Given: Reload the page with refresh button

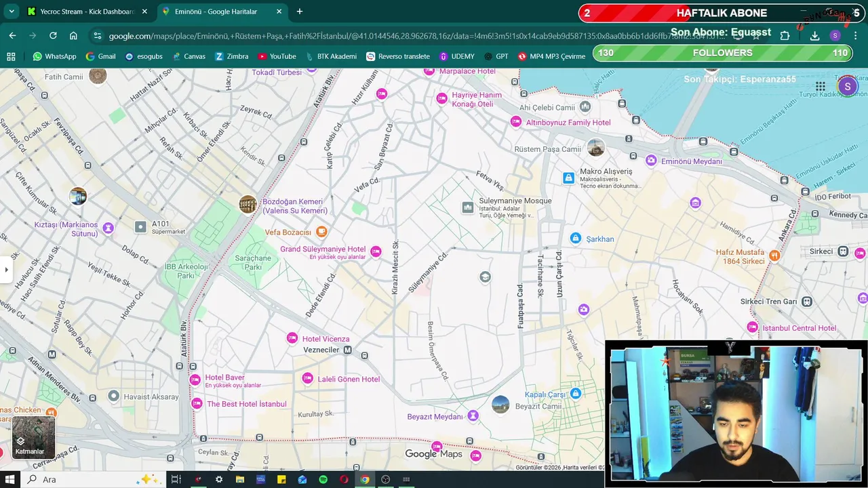Looking at the screenshot, I should pos(53,35).
